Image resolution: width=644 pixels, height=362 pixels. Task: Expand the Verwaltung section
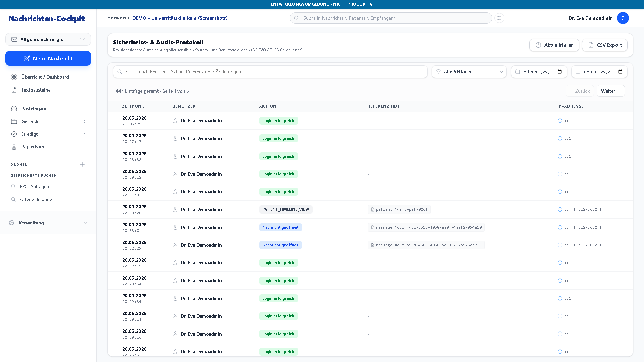click(48, 223)
